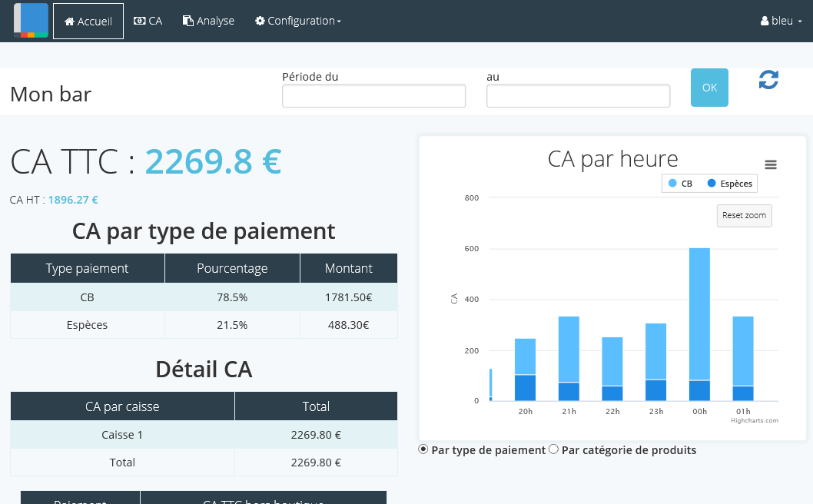Screen dimensions: 813x504
Task: Click the Highcharts.com credit link
Action: pyautogui.click(x=754, y=420)
